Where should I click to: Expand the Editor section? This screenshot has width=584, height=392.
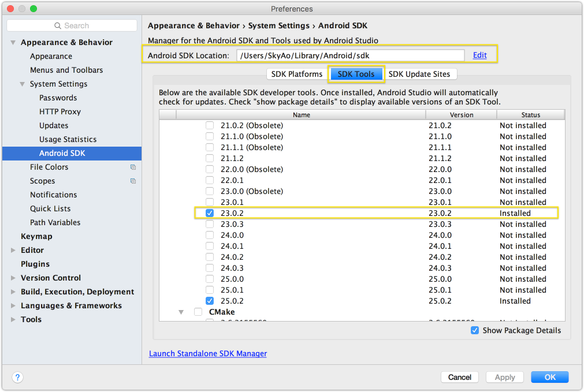pyautogui.click(x=13, y=250)
